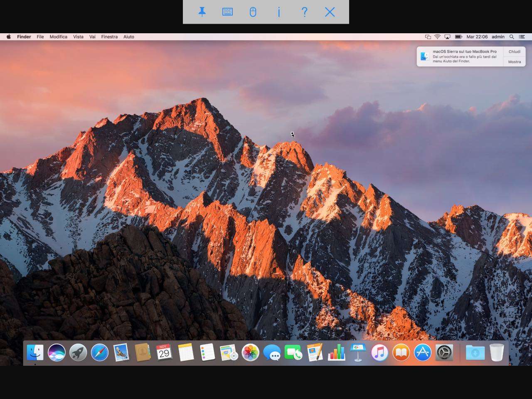532x399 pixels.
Task: Open the App Store in the Dock
Action: tap(423, 353)
